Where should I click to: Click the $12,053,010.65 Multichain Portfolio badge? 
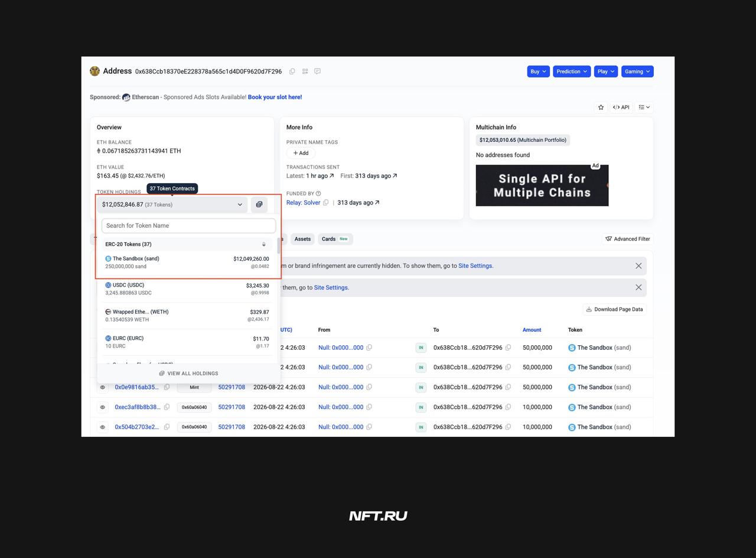click(x=523, y=140)
